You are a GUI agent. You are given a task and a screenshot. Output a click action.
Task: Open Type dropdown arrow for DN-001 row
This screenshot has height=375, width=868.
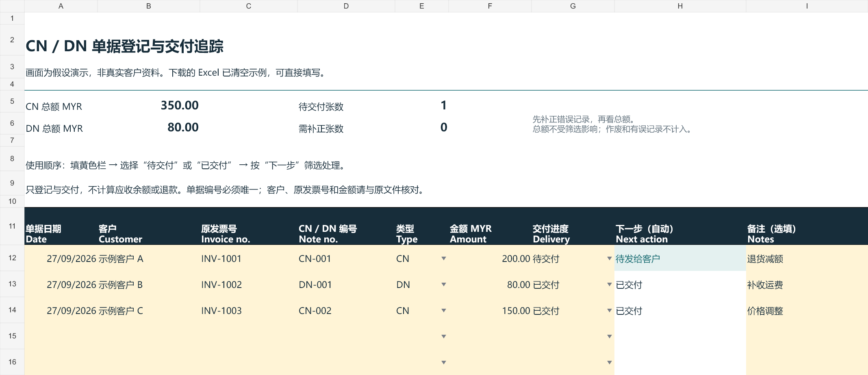tap(444, 284)
